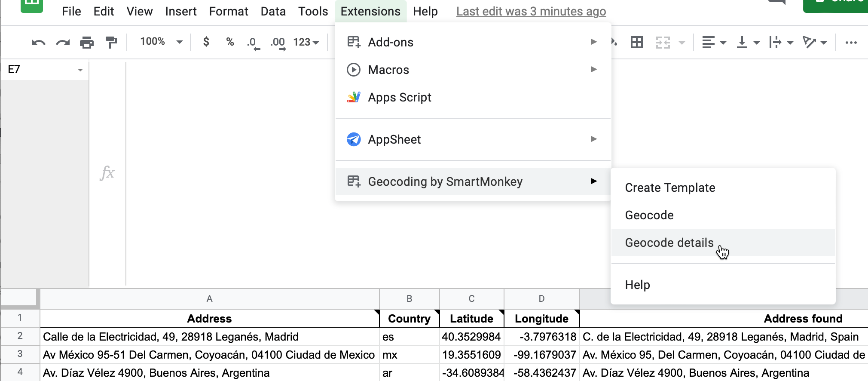
Task: Select Geocode details in submenu
Action: (723, 243)
